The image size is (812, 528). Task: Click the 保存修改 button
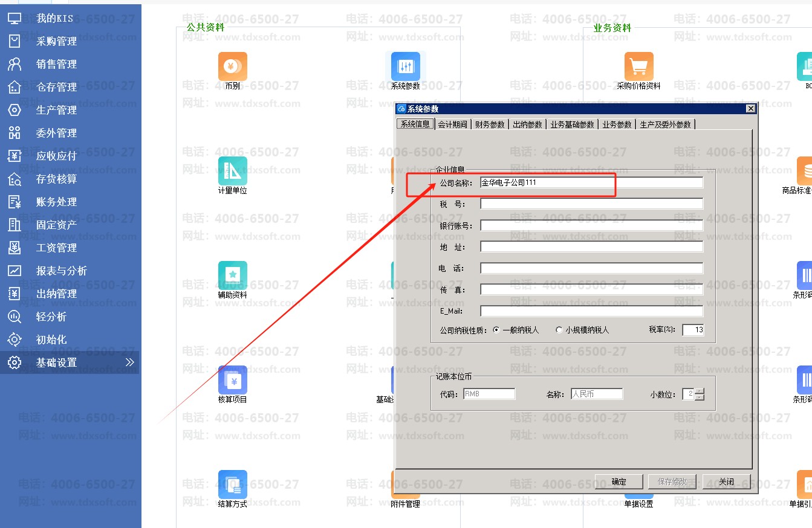click(672, 481)
